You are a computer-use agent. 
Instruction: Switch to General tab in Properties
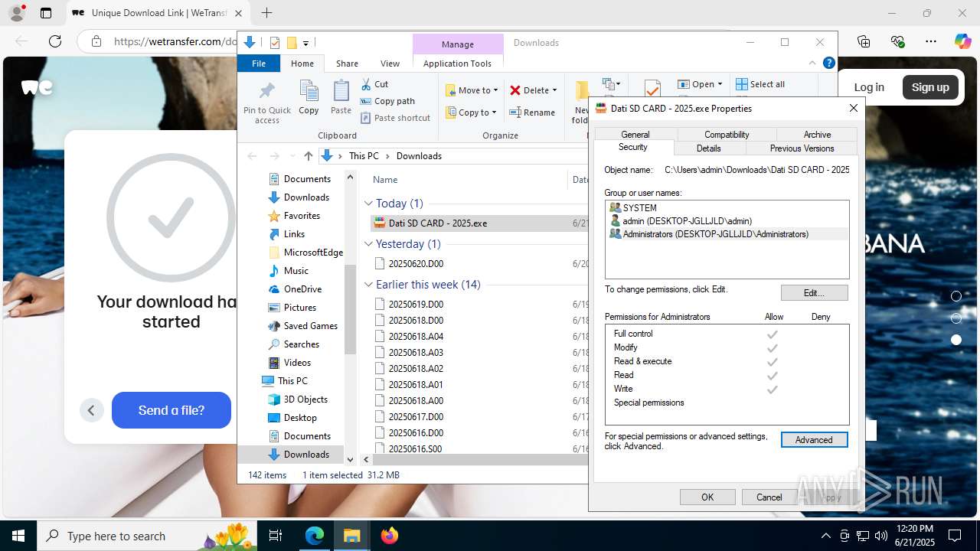pyautogui.click(x=635, y=135)
